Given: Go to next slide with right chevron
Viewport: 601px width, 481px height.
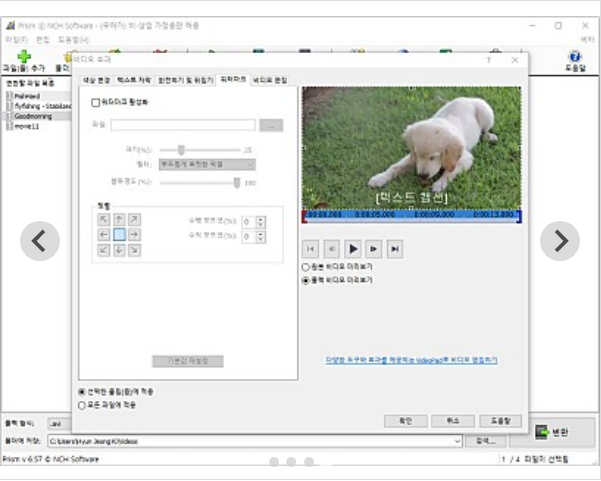Looking at the screenshot, I should point(560,241).
